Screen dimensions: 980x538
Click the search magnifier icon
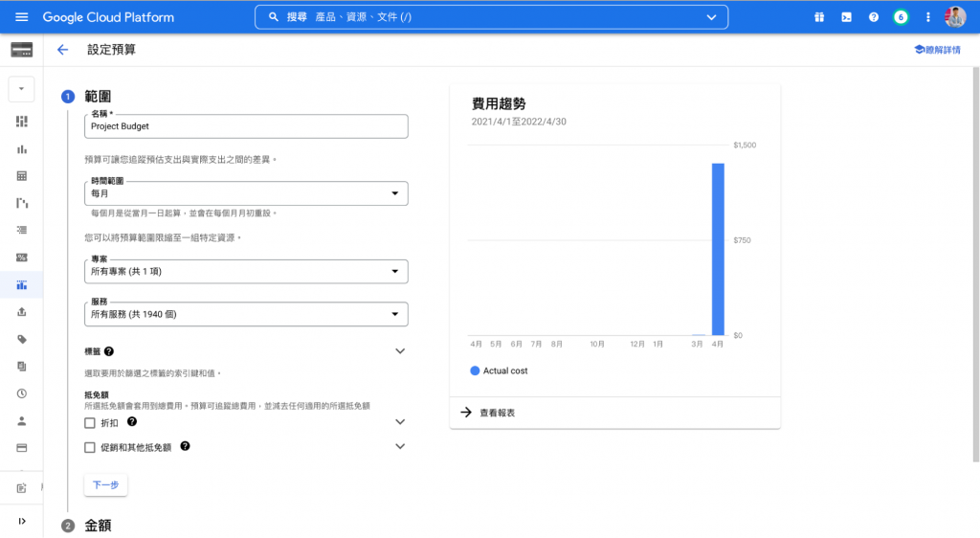pos(273,17)
